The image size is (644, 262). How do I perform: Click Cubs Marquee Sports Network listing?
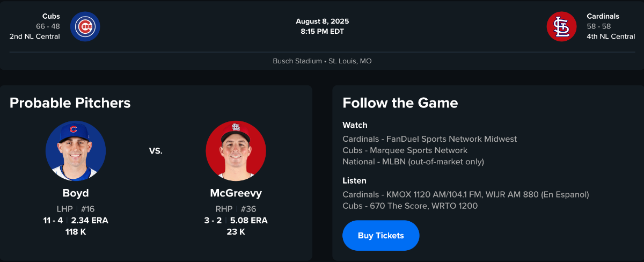point(405,150)
